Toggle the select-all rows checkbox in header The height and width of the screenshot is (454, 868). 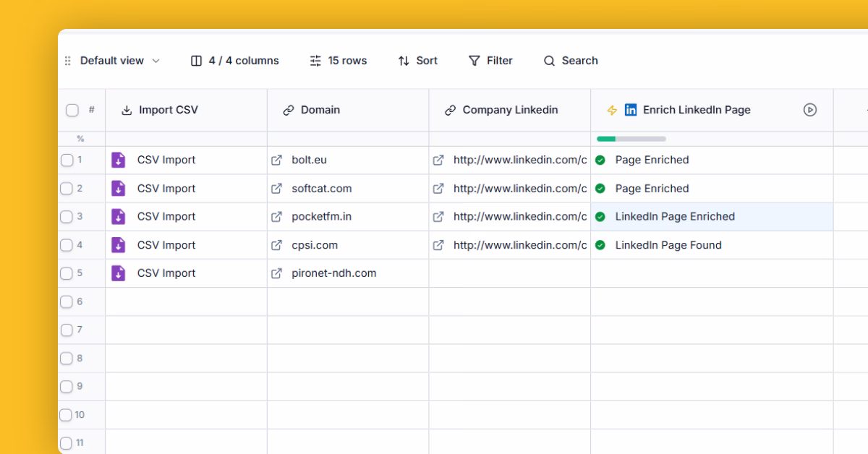coord(72,110)
